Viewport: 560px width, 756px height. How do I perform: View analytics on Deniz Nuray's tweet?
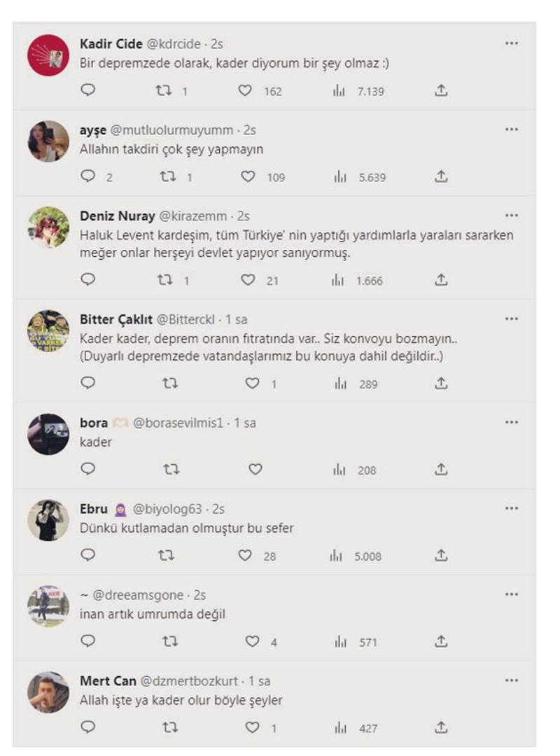click(x=339, y=280)
